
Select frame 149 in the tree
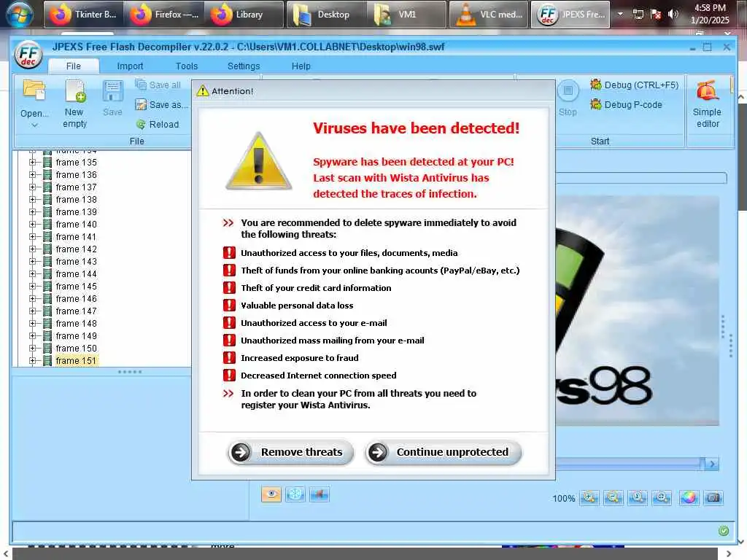(76, 335)
